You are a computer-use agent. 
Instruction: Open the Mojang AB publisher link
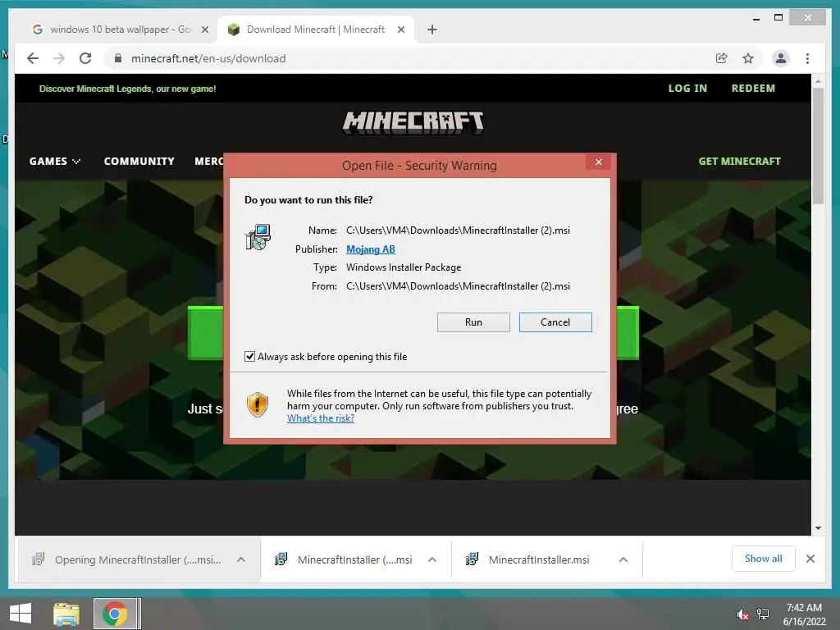coord(370,249)
